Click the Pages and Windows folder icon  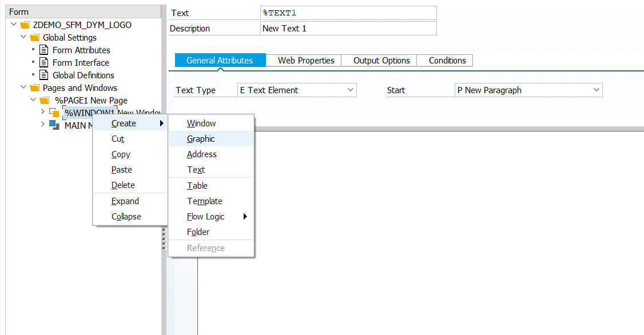(x=34, y=88)
